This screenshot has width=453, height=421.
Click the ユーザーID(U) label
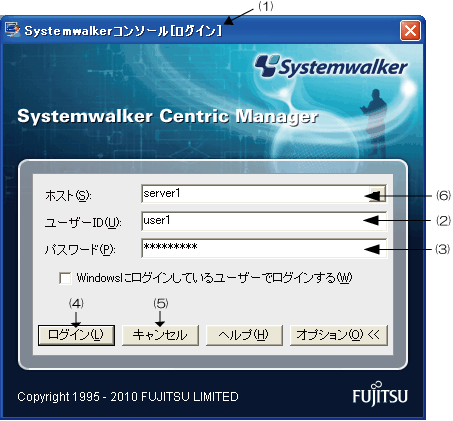click(x=83, y=222)
